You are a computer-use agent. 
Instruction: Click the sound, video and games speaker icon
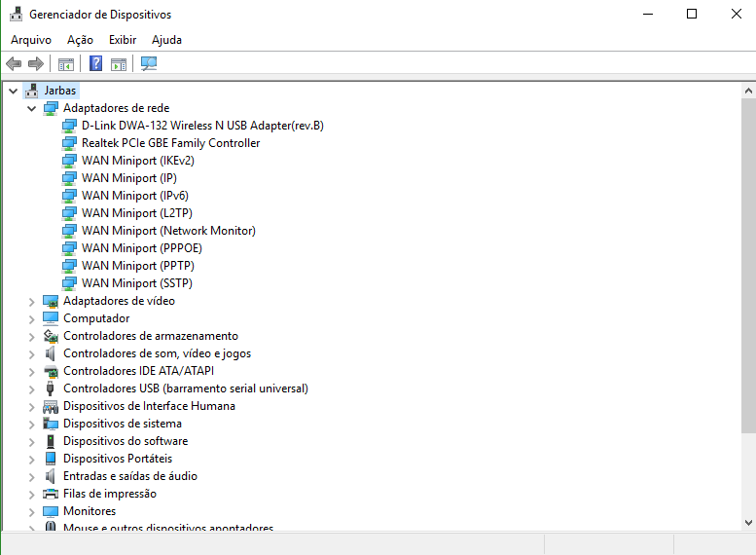51,353
